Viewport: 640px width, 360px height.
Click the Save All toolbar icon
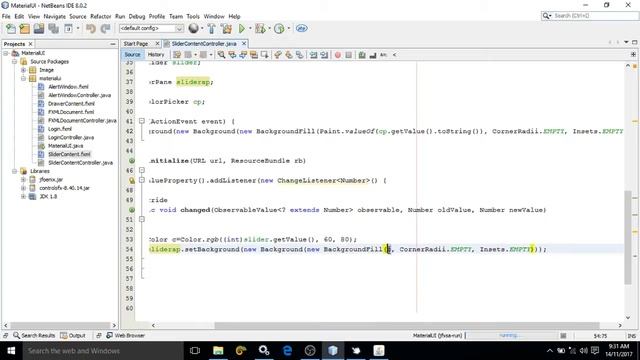53,29
